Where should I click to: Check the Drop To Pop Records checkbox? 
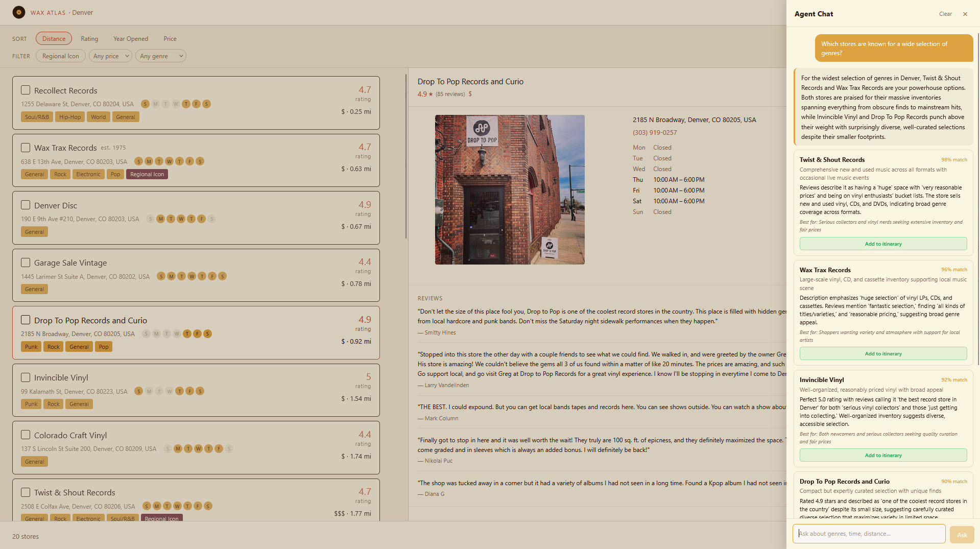click(26, 320)
